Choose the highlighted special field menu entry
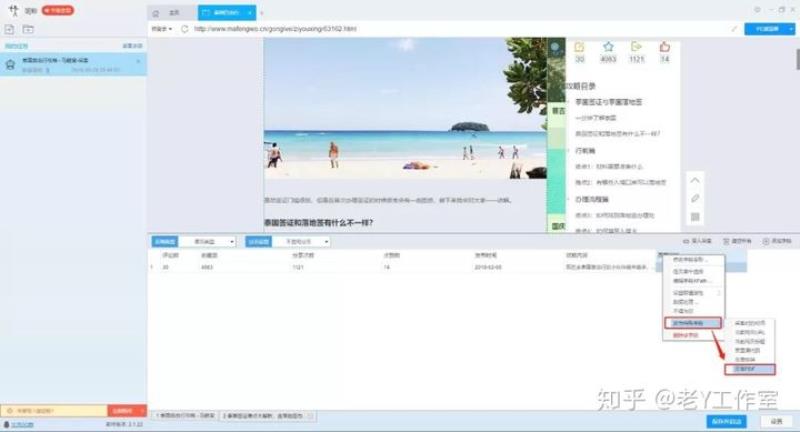This screenshot has width=800, height=432. [693, 323]
